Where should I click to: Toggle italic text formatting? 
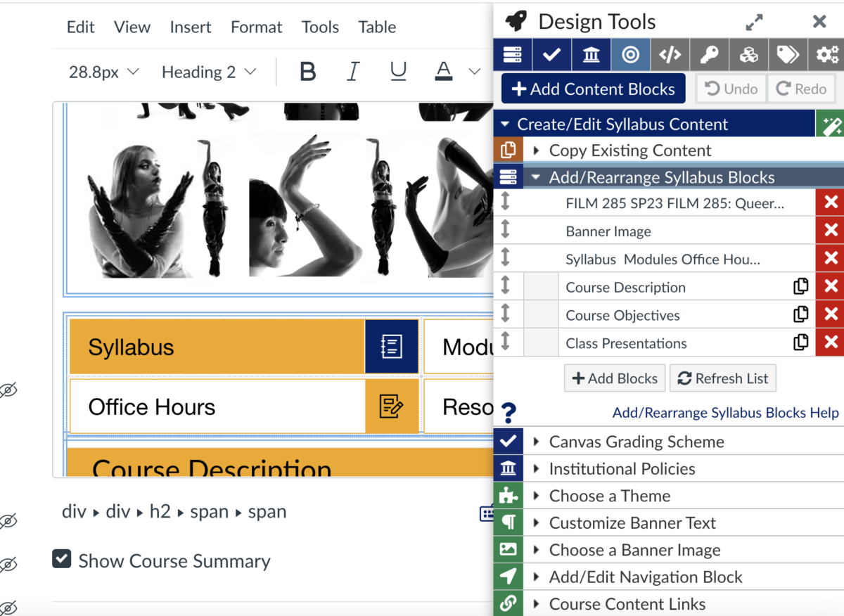click(x=353, y=72)
